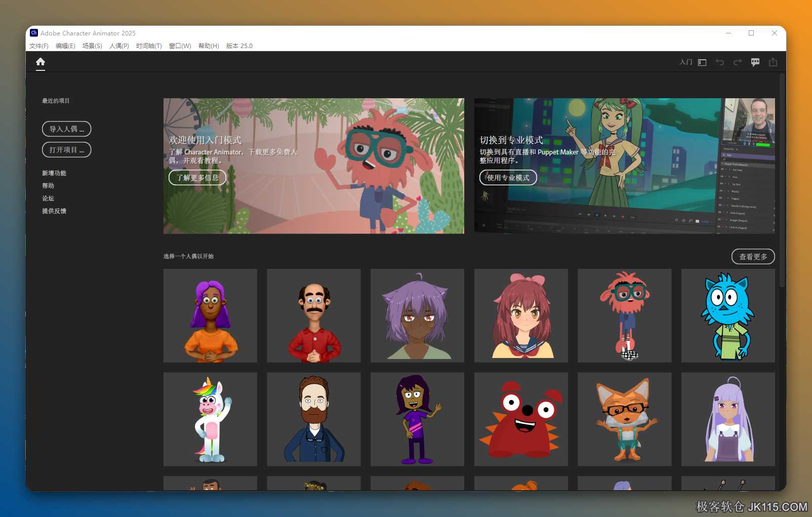
Task: Open the 帮助 link in sidebar
Action: (x=48, y=186)
